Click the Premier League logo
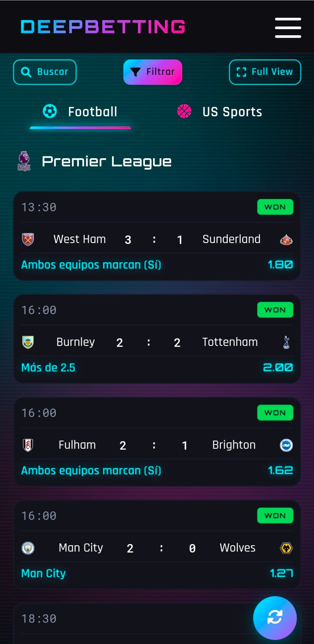 click(24, 161)
